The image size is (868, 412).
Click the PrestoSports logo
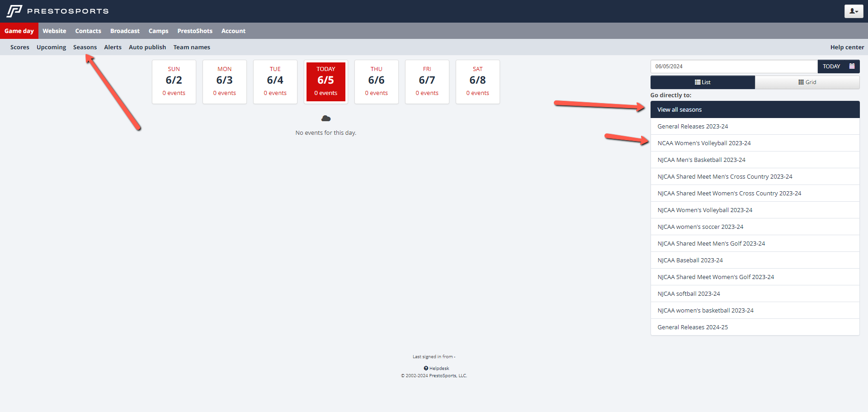57,11
